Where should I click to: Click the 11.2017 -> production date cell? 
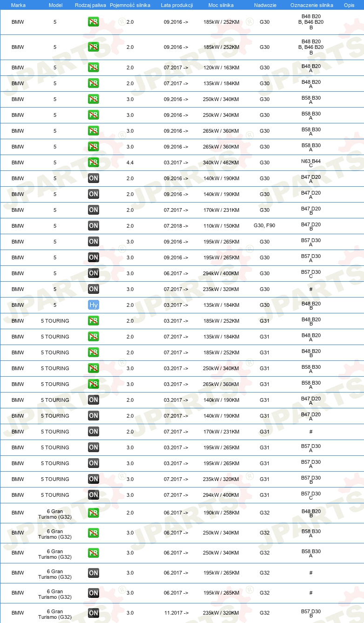pos(176,613)
